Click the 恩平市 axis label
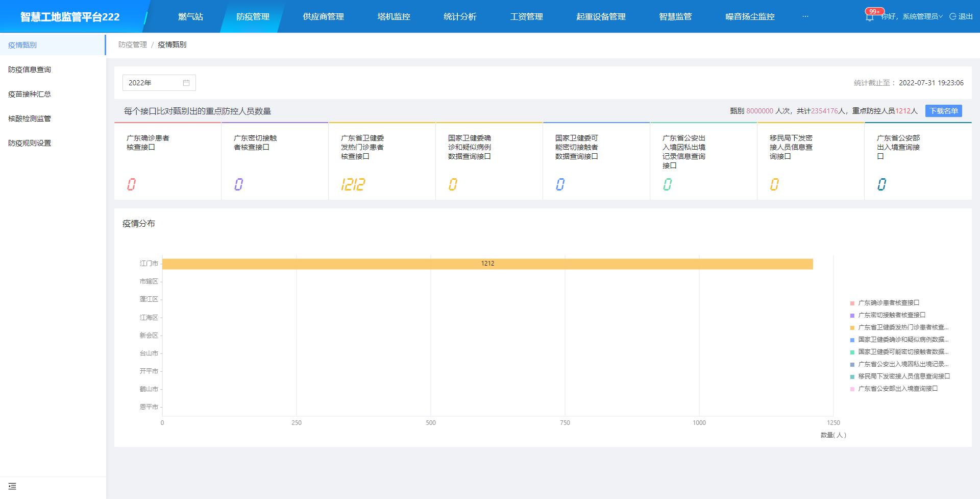The height and width of the screenshot is (499, 980). [149, 407]
